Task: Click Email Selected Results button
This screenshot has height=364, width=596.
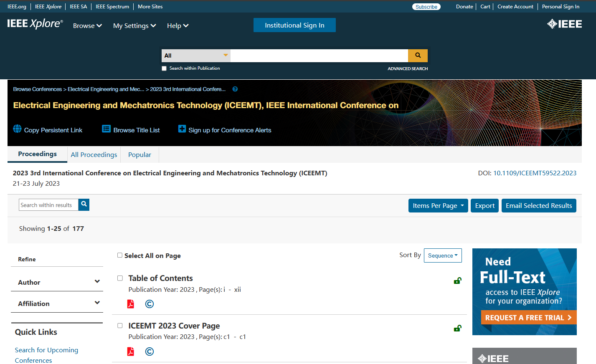Action: point(539,205)
